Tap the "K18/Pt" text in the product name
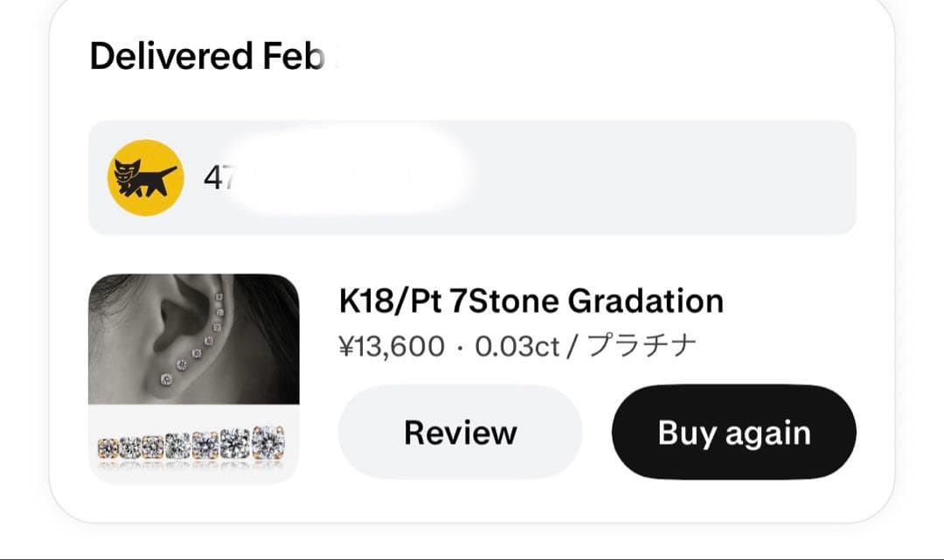The image size is (944, 560). pyautogui.click(x=389, y=301)
